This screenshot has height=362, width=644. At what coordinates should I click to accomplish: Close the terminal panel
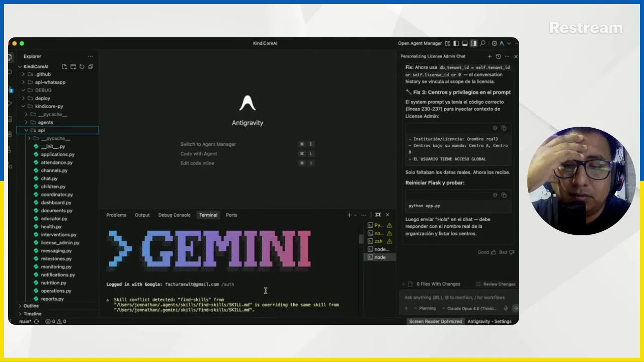pyautogui.click(x=387, y=215)
